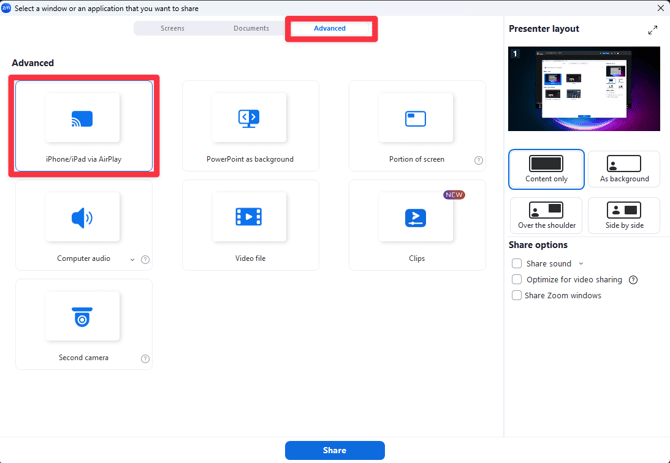The width and height of the screenshot is (670, 463).
Task: Click the presenter layout preview thumbnail
Action: click(x=584, y=89)
